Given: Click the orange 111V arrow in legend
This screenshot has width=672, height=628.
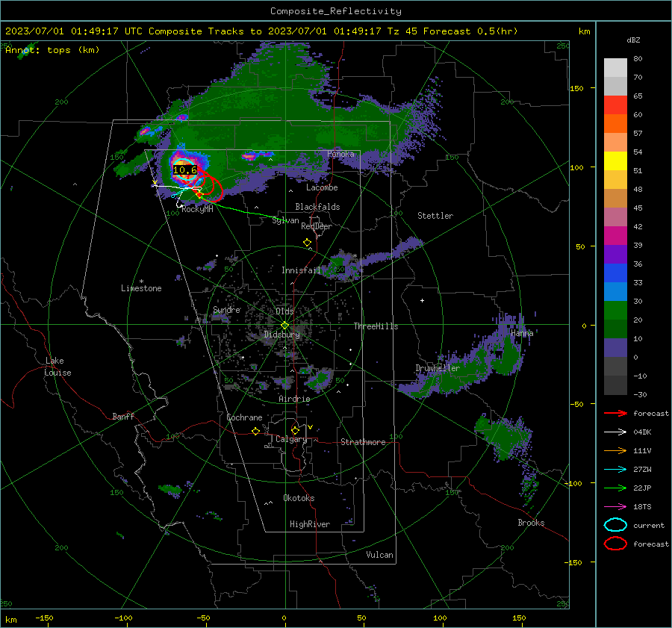Looking at the screenshot, I should point(615,450).
